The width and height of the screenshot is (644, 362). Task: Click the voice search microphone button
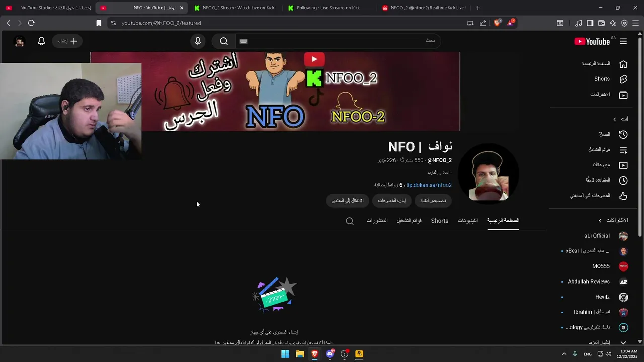click(x=198, y=41)
